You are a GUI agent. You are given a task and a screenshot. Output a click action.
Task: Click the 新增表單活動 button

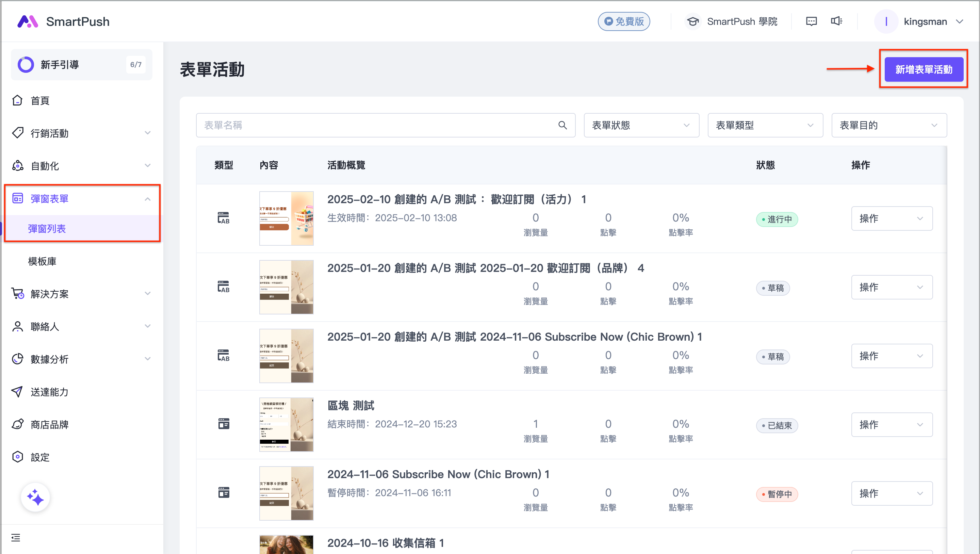click(x=923, y=69)
